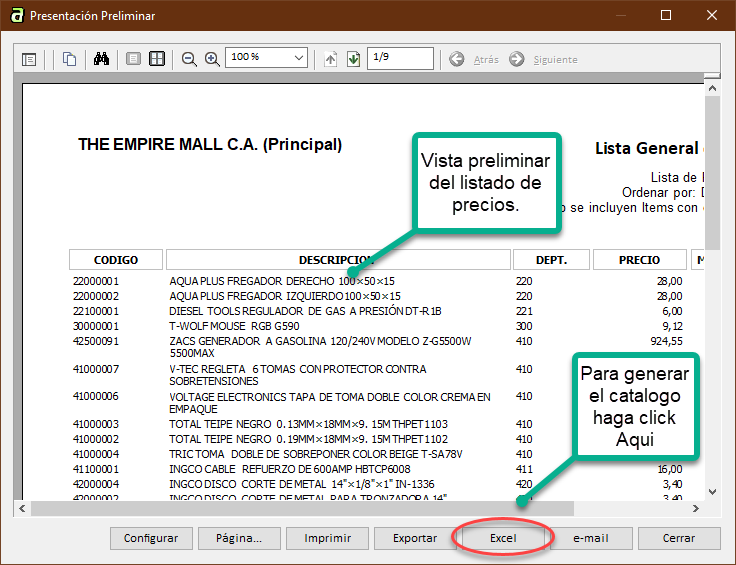
Task: Switch to multiple pages view
Action: click(157, 59)
